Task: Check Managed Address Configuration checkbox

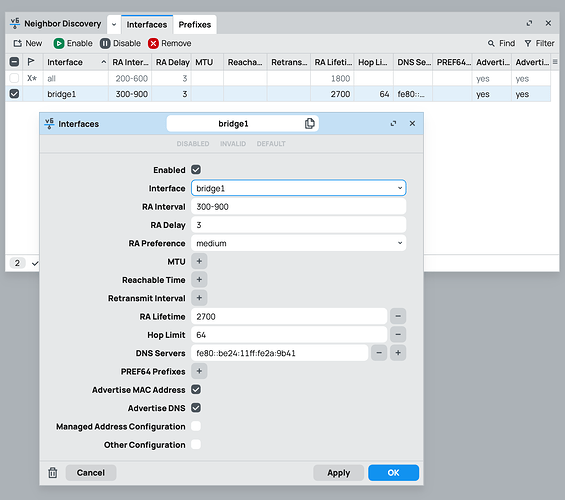Action: (196, 426)
